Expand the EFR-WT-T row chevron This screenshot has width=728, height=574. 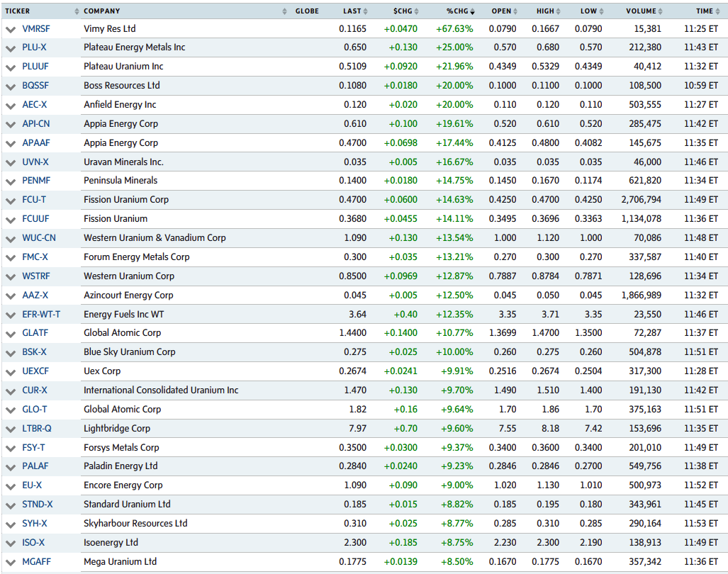click(10, 315)
